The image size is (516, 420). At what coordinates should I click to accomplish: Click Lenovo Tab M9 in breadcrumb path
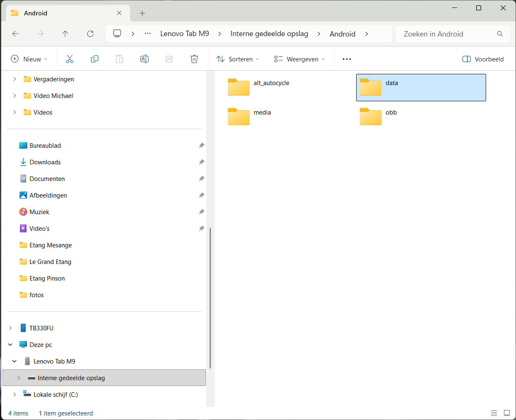[x=185, y=34]
